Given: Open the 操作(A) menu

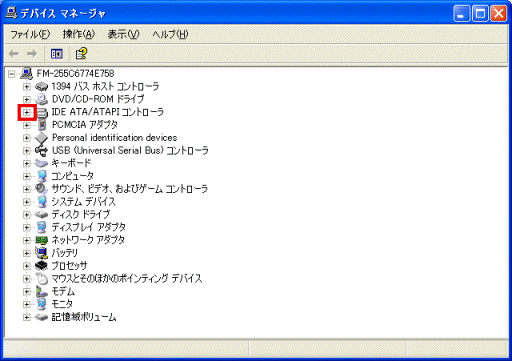Looking at the screenshot, I should click(x=79, y=34).
